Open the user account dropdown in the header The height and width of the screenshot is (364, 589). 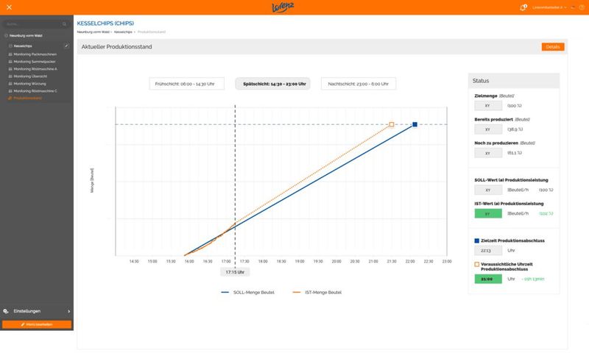(549, 7)
